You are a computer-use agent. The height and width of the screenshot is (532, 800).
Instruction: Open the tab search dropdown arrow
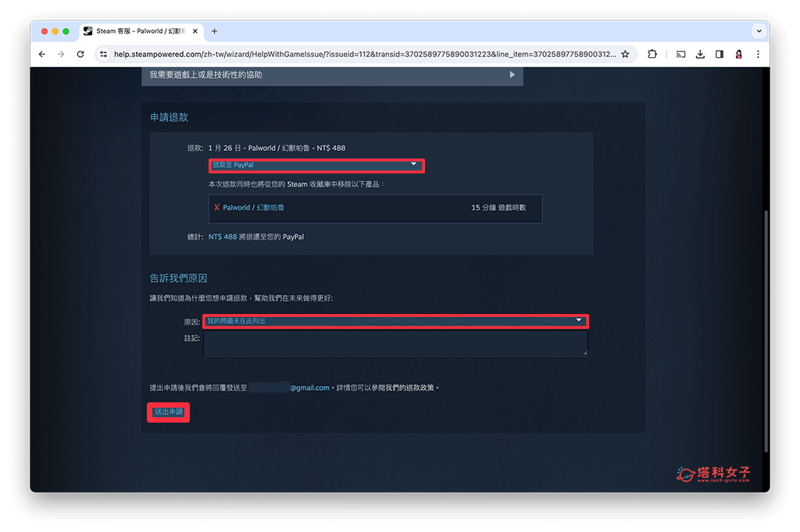[x=759, y=31]
